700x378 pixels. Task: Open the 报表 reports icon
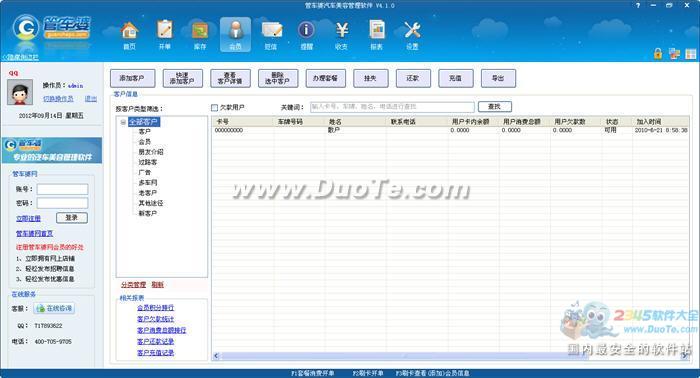click(x=377, y=30)
